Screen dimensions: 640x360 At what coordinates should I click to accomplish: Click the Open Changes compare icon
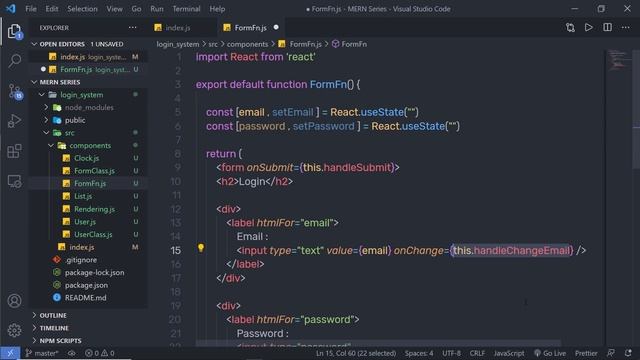point(570,28)
